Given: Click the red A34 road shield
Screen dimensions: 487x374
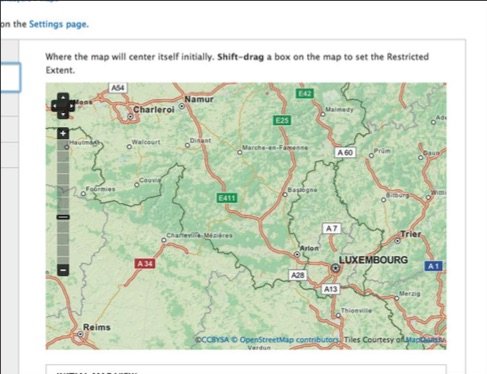Looking at the screenshot, I should click(x=145, y=264).
